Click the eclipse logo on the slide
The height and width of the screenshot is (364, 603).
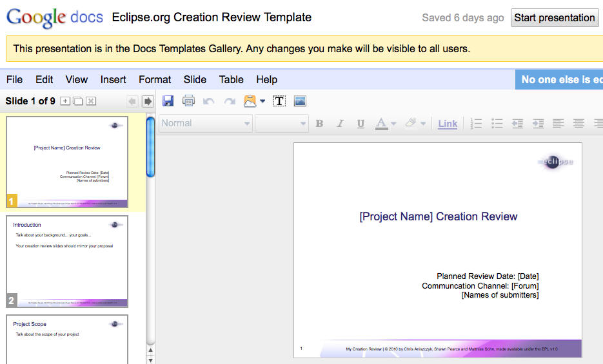(x=556, y=162)
